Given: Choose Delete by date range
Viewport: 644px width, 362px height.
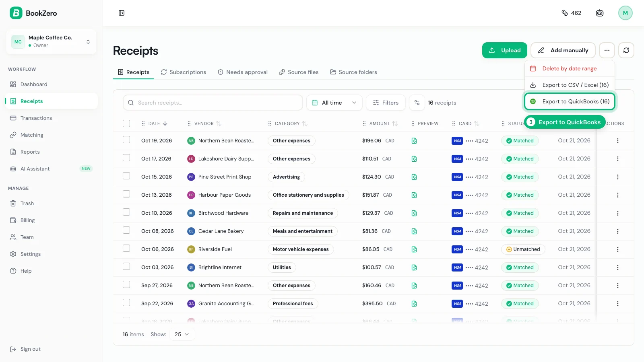Looking at the screenshot, I should point(570,68).
